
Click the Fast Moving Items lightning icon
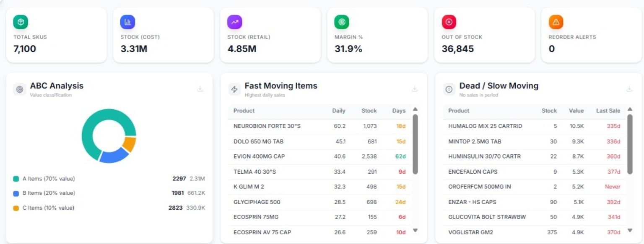tap(234, 89)
